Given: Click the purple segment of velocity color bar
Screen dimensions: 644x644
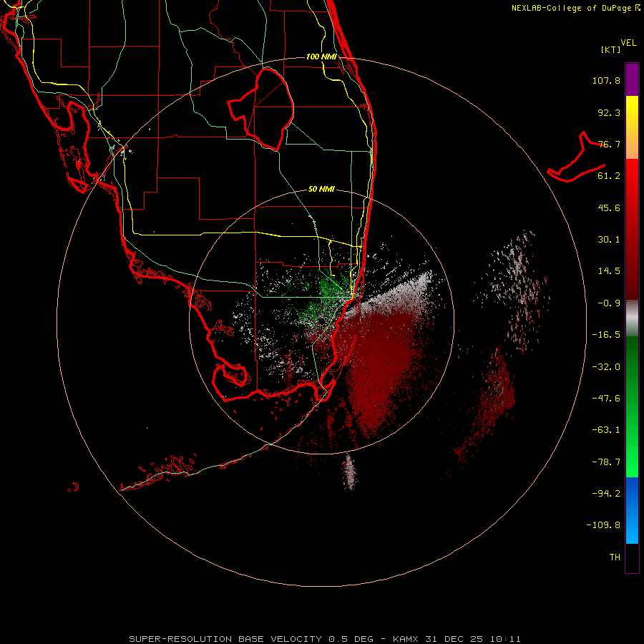Looking at the screenshot, I should pyautogui.click(x=632, y=79).
